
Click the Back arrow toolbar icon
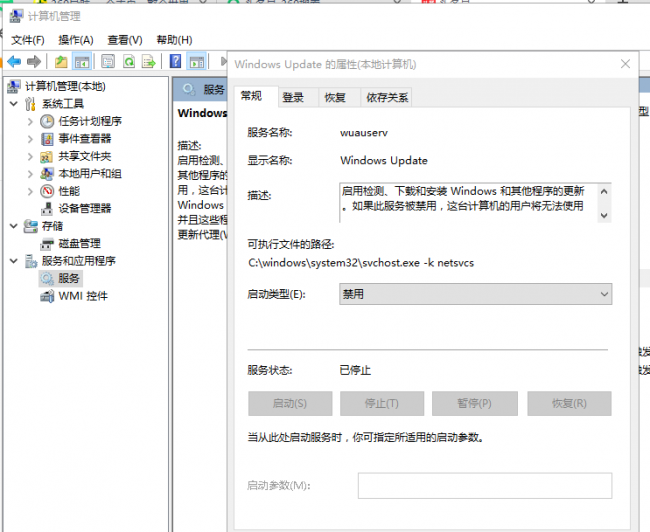click(14, 62)
